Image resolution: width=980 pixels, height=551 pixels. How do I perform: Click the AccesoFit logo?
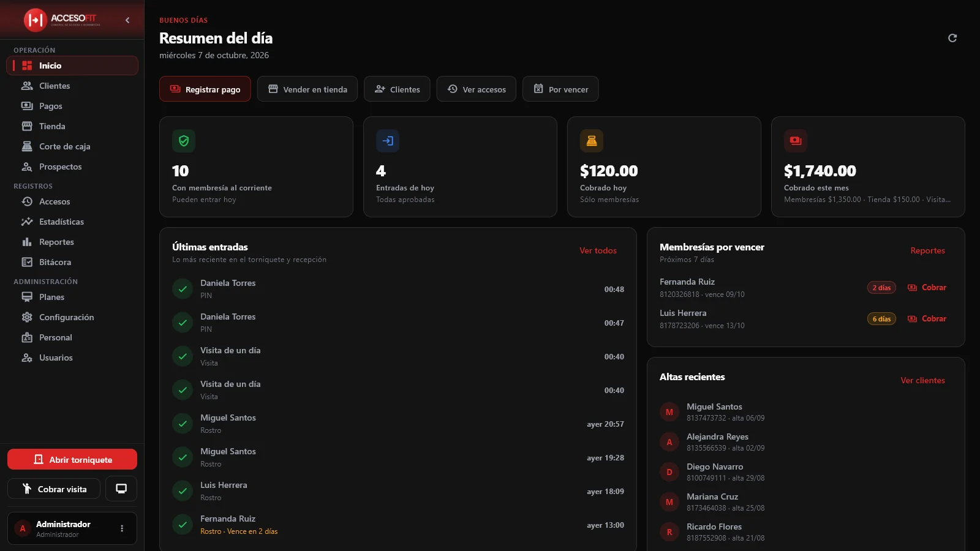62,20
